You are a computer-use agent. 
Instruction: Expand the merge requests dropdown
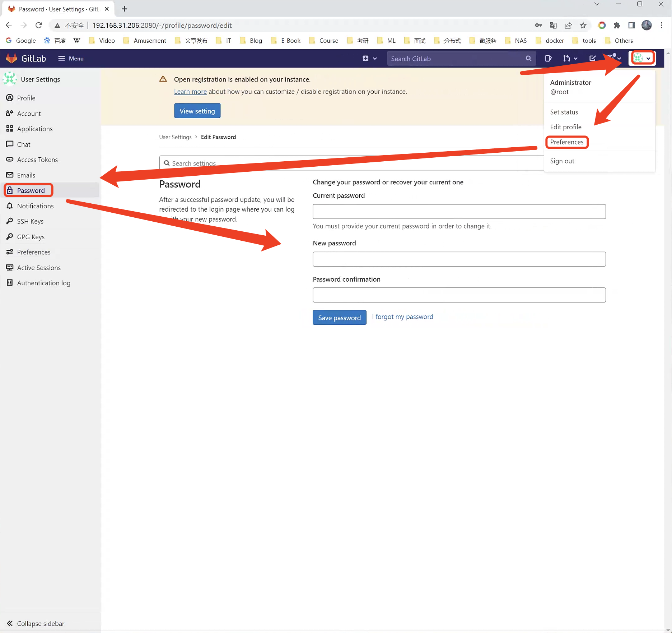pos(570,59)
